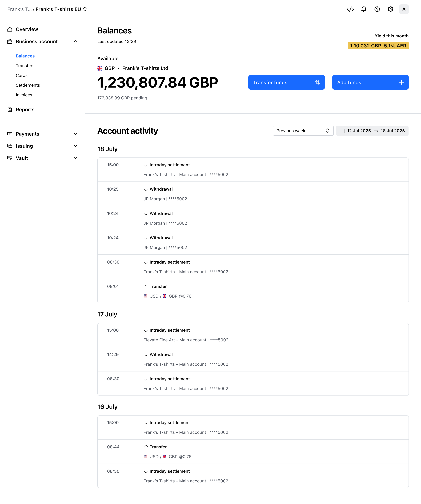The width and height of the screenshot is (421, 504).
Task: Click the Reports document icon
Action: (x=10, y=110)
